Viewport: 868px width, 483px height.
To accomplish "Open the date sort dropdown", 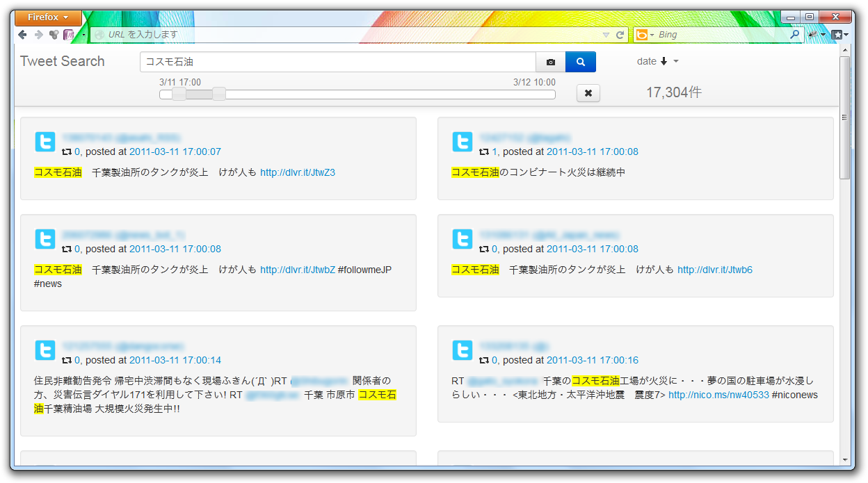I will (x=657, y=61).
